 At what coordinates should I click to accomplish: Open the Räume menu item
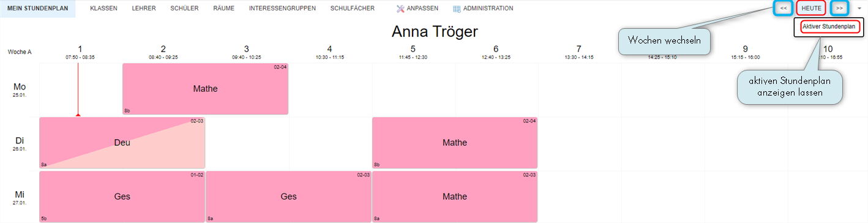(x=223, y=9)
